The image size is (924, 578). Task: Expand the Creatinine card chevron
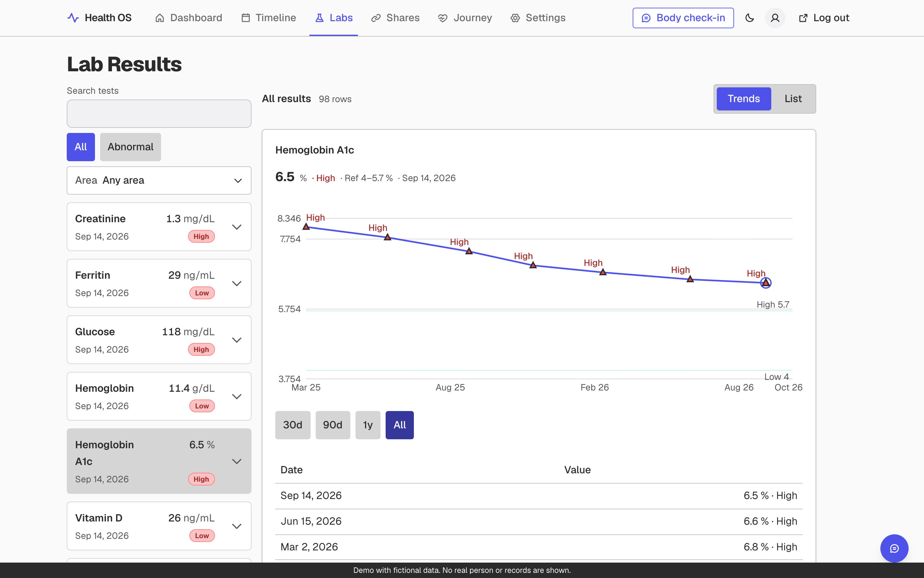[x=237, y=227]
